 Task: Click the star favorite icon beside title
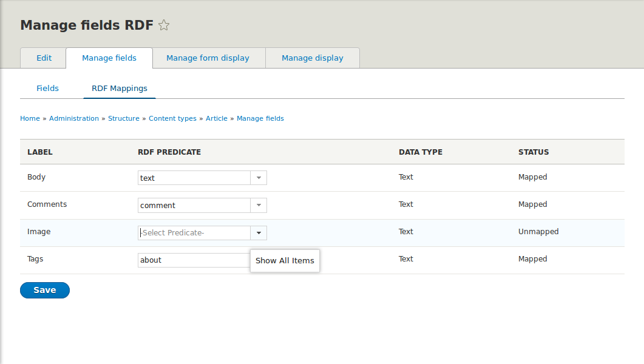164,25
